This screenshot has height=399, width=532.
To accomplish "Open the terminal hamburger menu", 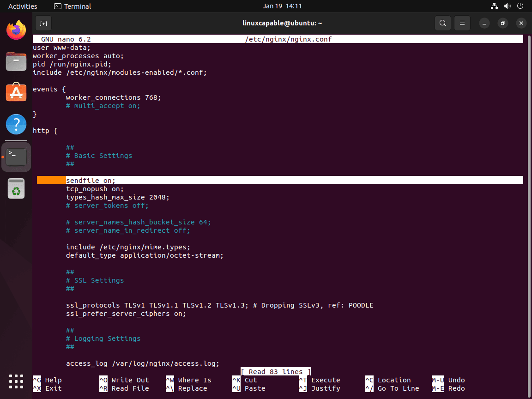I will [462, 23].
